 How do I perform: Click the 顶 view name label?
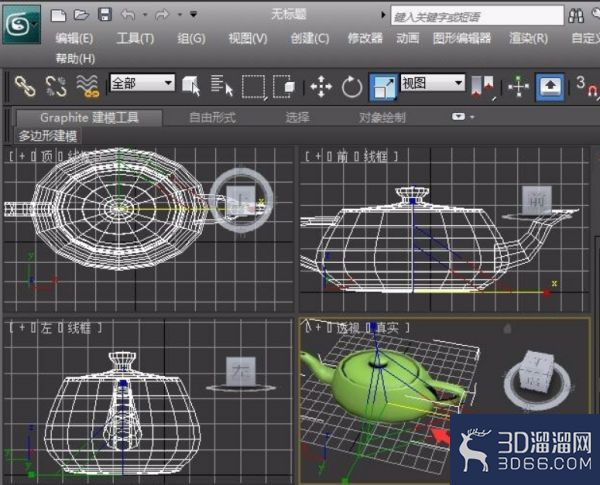click(x=47, y=156)
